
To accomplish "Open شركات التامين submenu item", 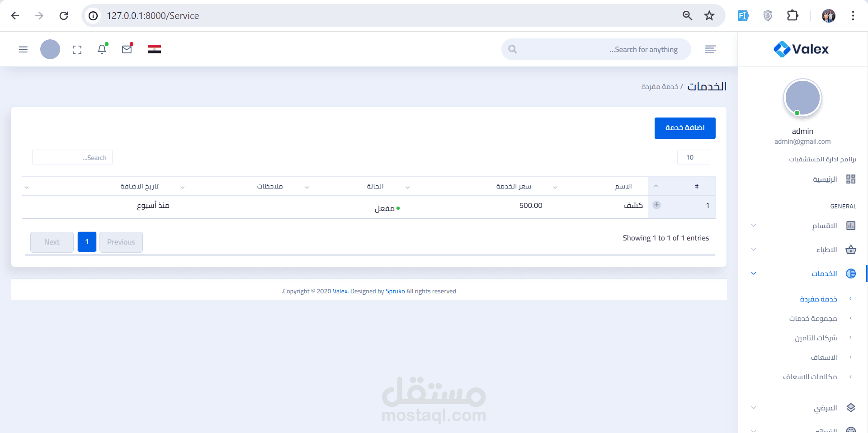I will coord(816,338).
